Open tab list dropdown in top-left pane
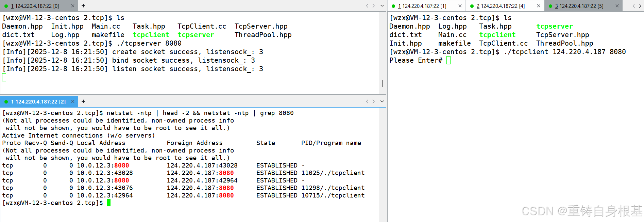Image resolution: width=644 pixels, height=222 pixels. click(382, 6)
